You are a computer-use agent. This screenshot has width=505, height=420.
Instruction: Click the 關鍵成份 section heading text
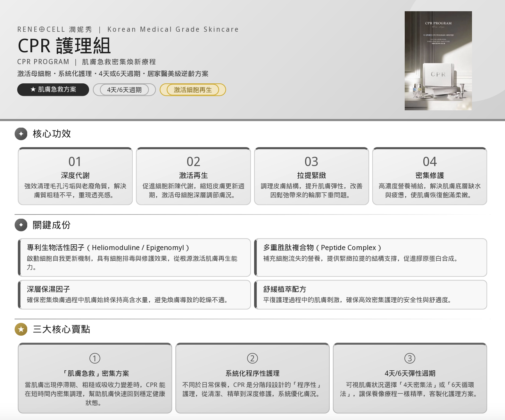point(52,225)
